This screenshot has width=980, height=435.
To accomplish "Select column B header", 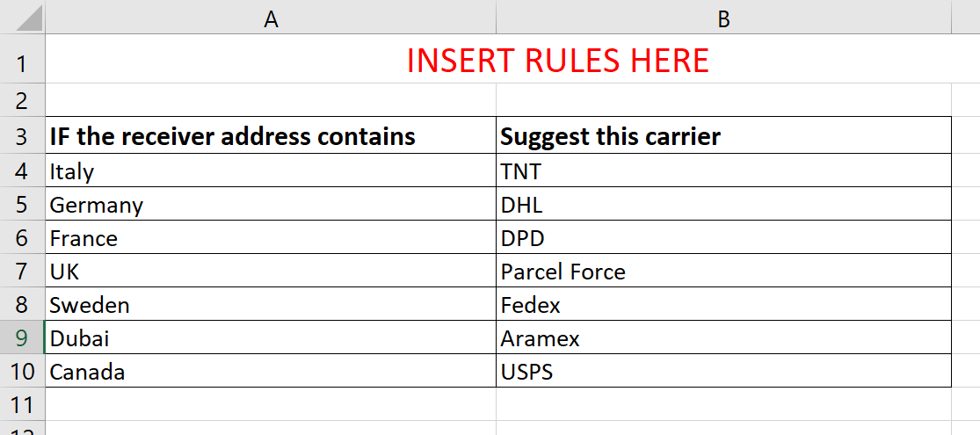I will click(723, 18).
